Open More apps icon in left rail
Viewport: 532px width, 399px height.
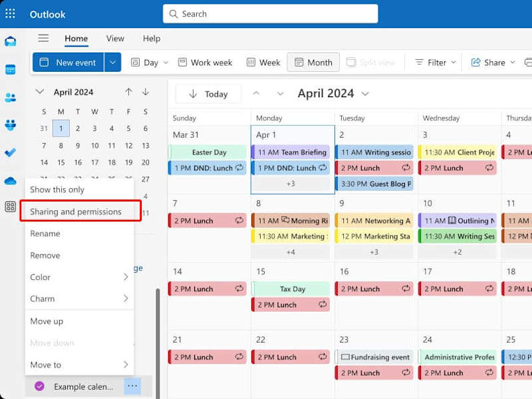click(11, 206)
